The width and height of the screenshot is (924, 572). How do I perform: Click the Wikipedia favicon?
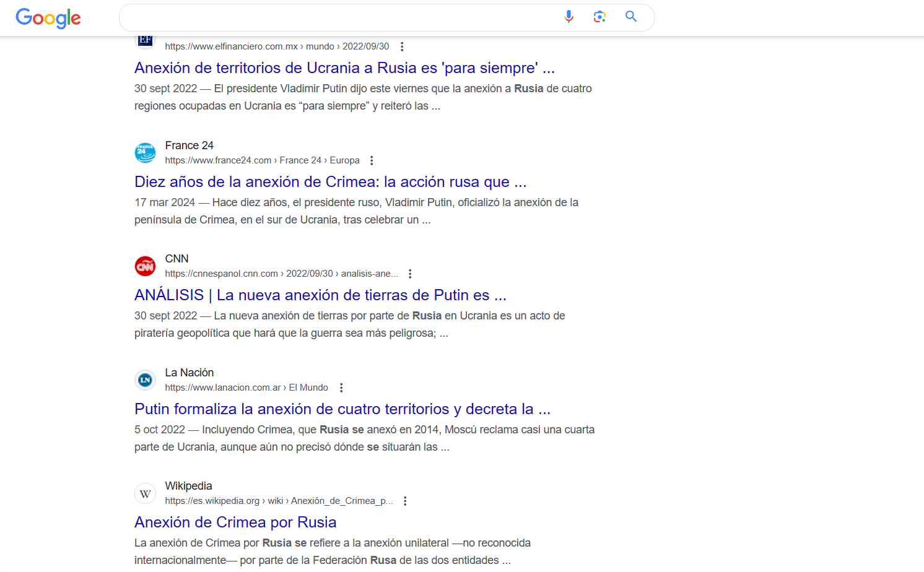pyautogui.click(x=146, y=493)
